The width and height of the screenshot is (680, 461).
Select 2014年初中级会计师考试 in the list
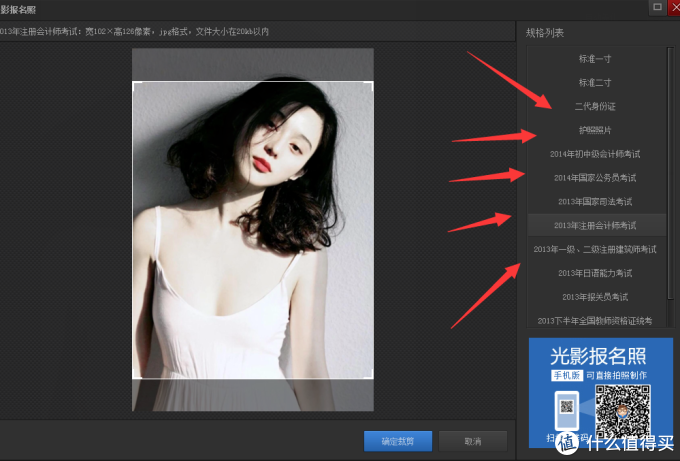pyautogui.click(x=595, y=154)
